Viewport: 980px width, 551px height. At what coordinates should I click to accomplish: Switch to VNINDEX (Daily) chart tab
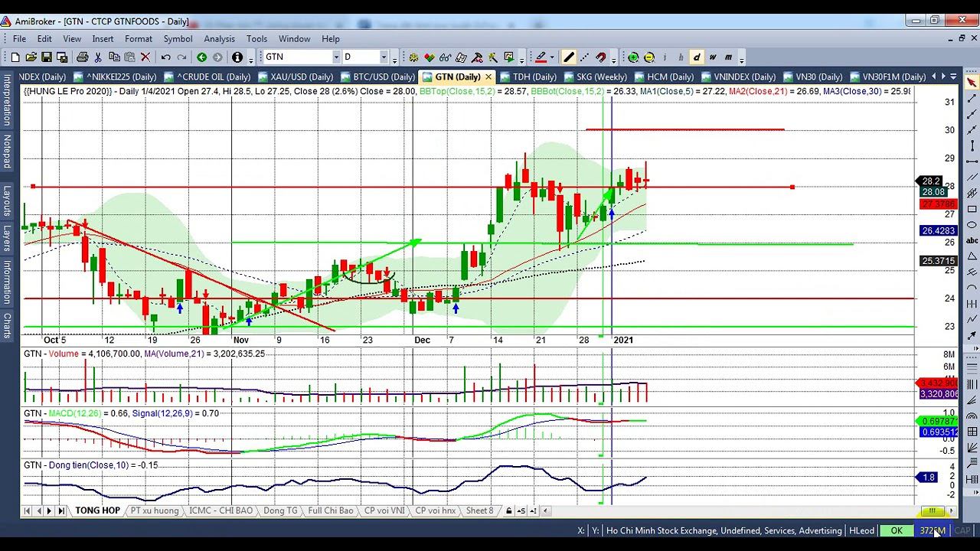(x=738, y=77)
